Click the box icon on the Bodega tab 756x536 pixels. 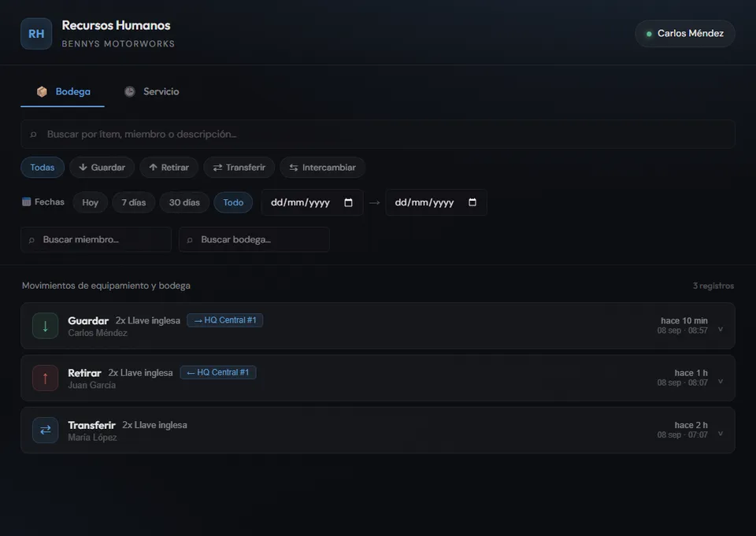(x=42, y=91)
